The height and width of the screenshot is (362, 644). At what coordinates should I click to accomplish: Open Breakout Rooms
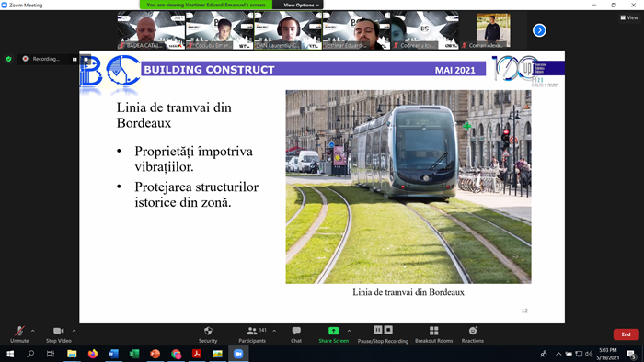click(433, 334)
